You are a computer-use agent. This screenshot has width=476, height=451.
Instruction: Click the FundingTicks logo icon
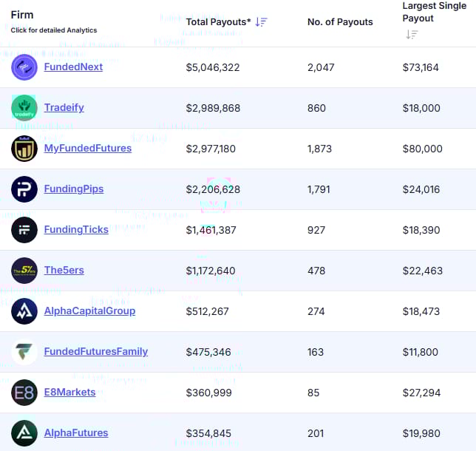[24, 230]
